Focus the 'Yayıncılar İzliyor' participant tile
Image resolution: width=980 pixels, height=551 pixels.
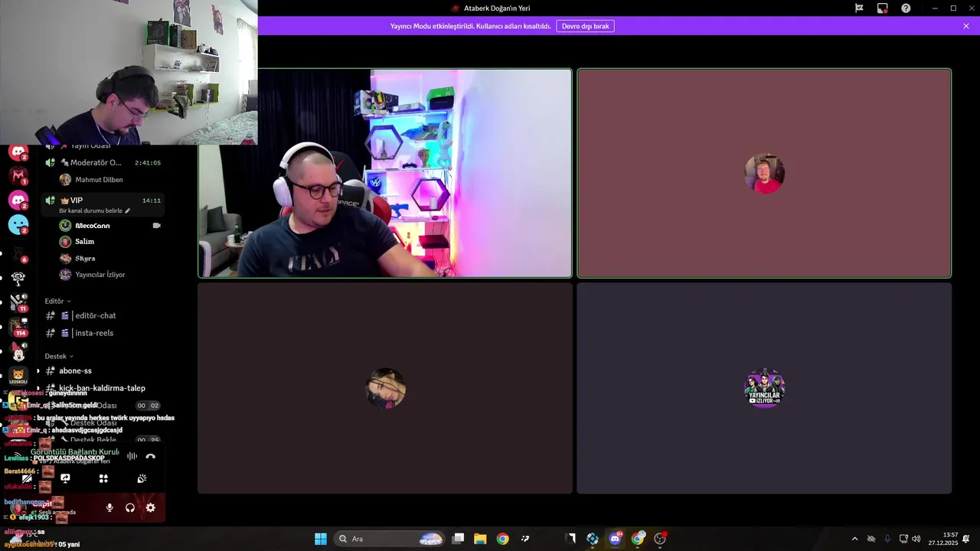[x=764, y=389]
